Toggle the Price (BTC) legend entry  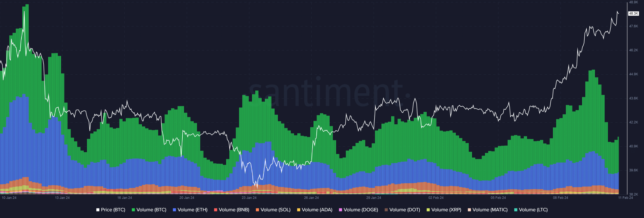coord(111,210)
